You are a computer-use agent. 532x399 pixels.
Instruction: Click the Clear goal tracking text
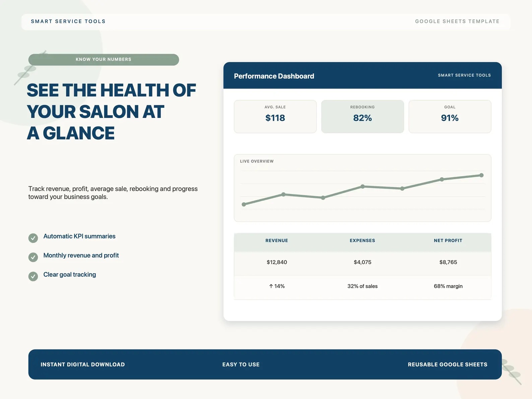click(x=70, y=274)
